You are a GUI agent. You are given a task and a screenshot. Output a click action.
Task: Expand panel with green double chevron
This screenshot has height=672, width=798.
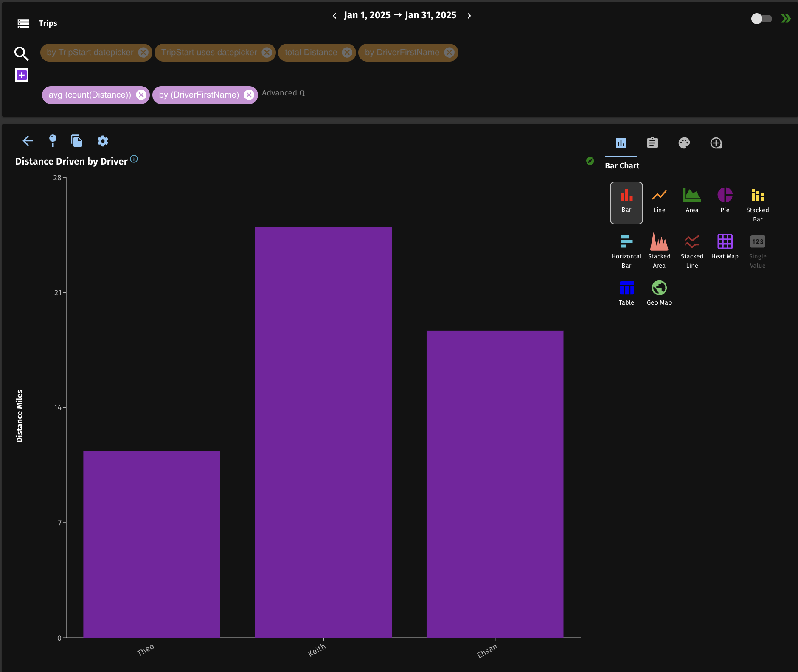(x=786, y=19)
